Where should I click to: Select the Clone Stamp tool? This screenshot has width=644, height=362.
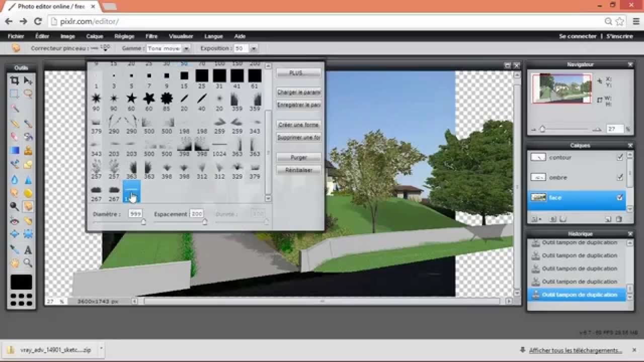(28, 150)
